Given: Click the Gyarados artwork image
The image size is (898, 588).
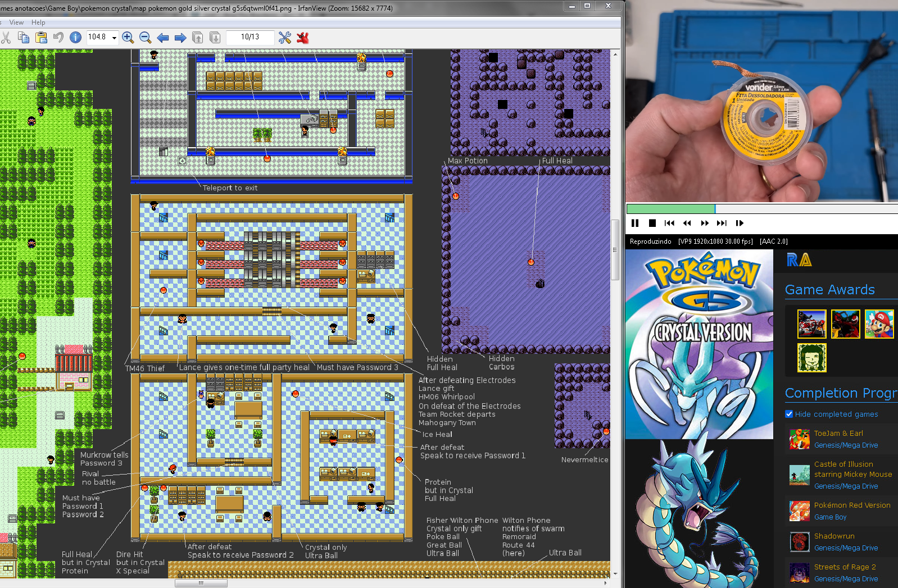Looking at the screenshot, I should click(x=700, y=514).
